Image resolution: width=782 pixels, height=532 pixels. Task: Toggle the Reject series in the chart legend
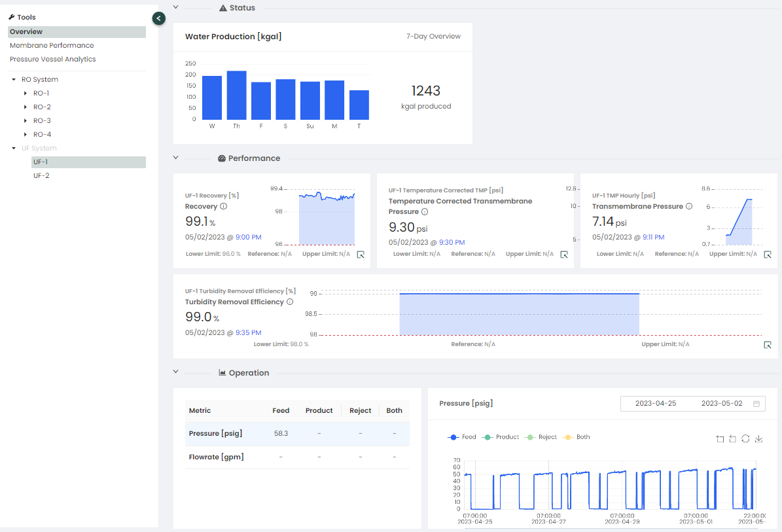point(541,437)
